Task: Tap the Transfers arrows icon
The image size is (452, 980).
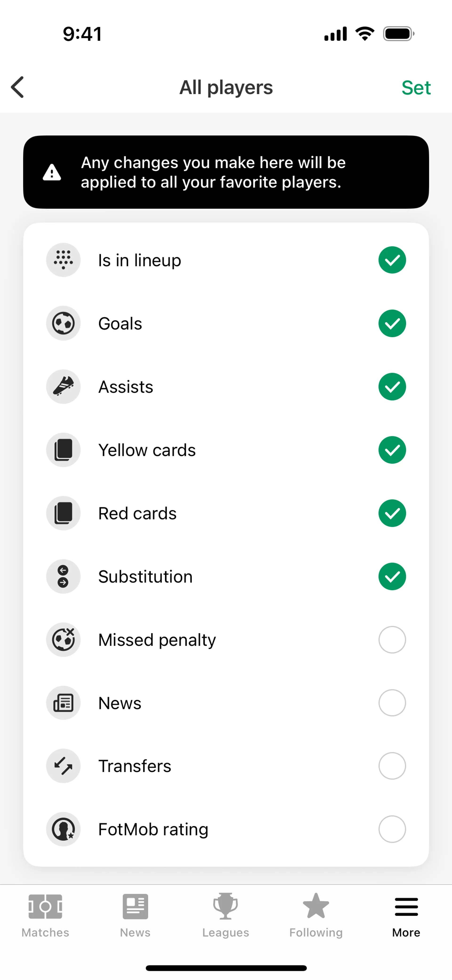Action: pos(63,766)
